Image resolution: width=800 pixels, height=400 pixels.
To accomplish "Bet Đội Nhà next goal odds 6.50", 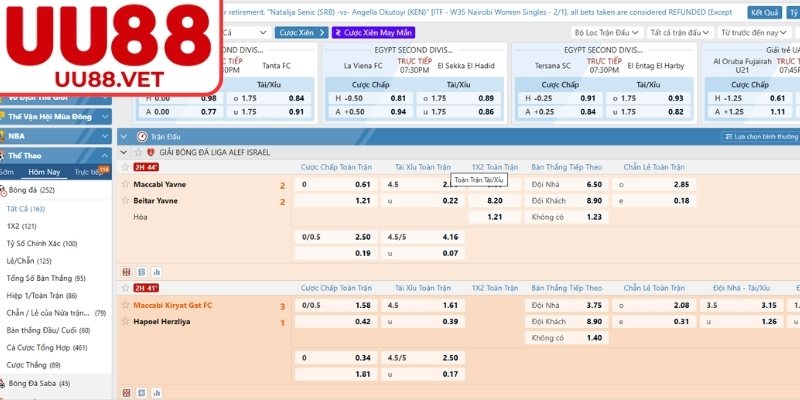I will [566, 184].
